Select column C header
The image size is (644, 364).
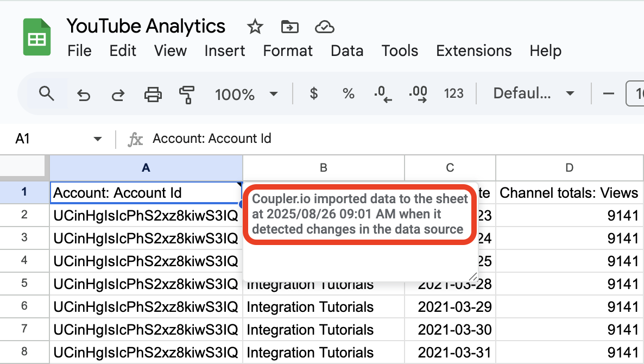click(x=450, y=168)
